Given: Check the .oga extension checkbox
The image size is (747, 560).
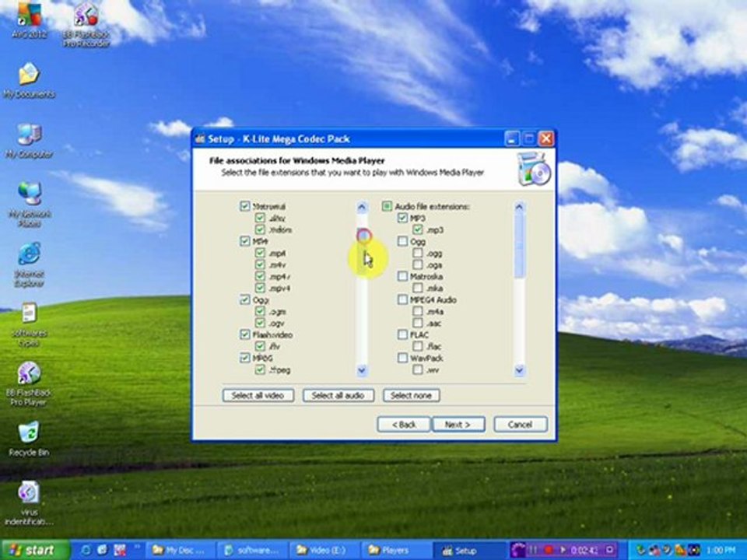Looking at the screenshot, I should coord(417,264).
